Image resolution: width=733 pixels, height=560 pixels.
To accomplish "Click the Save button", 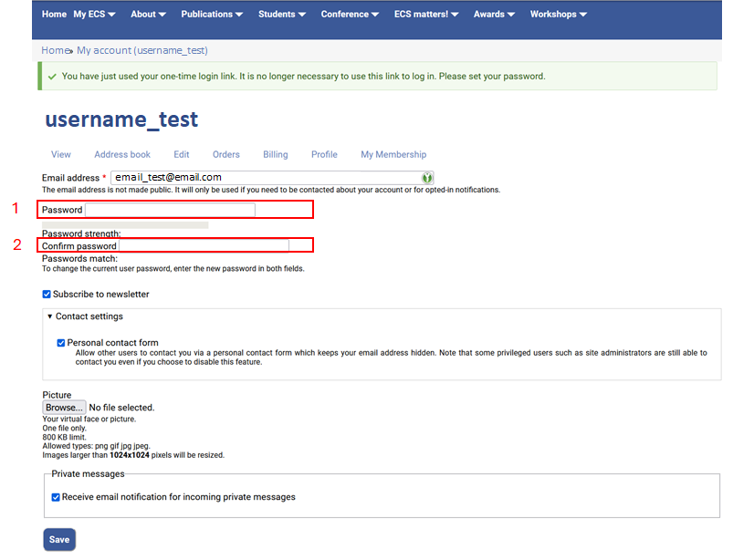I will tap(59, 540).
